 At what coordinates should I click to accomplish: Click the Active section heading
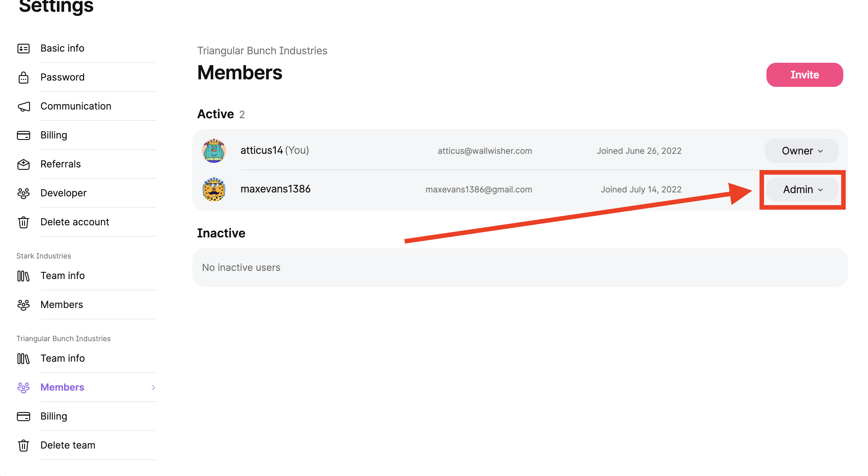pyautogui.click(x=215, y=114)
